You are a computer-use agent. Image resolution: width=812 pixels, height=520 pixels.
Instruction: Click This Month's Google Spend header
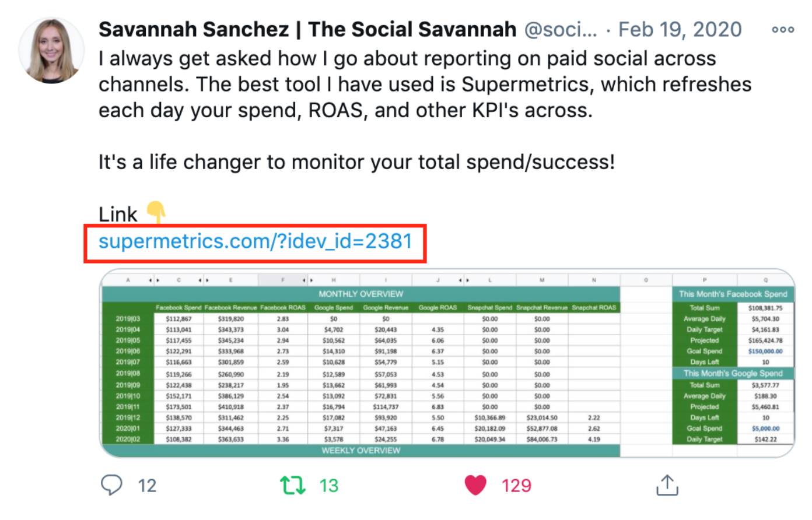point(733,373)
